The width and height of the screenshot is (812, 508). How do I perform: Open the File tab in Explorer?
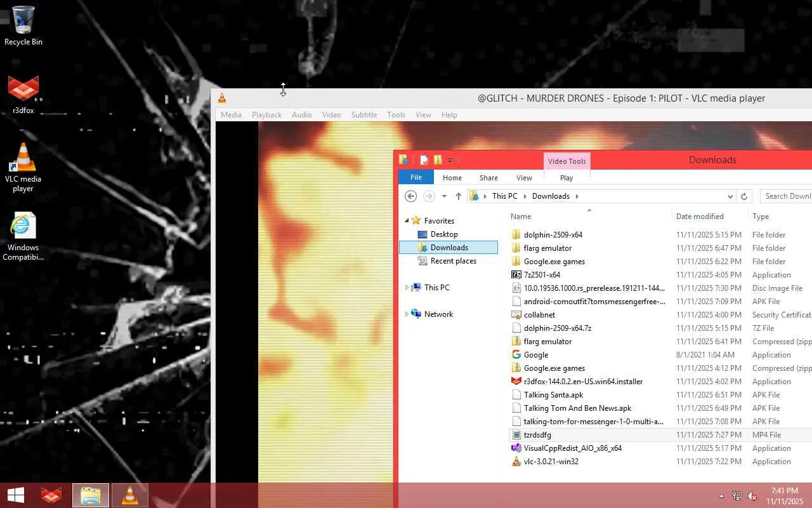416,178
